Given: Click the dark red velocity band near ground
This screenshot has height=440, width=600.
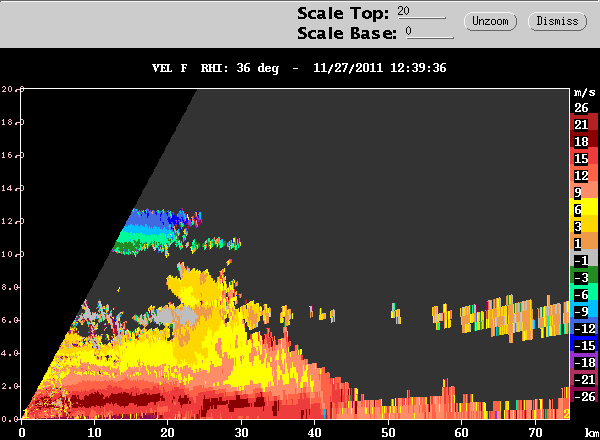Looking at the screenshot, I should pos(115,400).
